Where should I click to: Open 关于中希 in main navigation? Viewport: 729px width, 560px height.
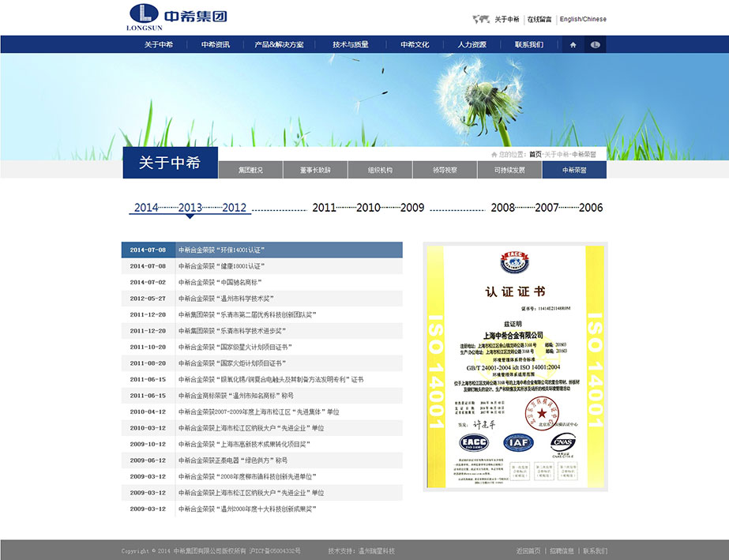pyautogui.click(x=159, y=45)
